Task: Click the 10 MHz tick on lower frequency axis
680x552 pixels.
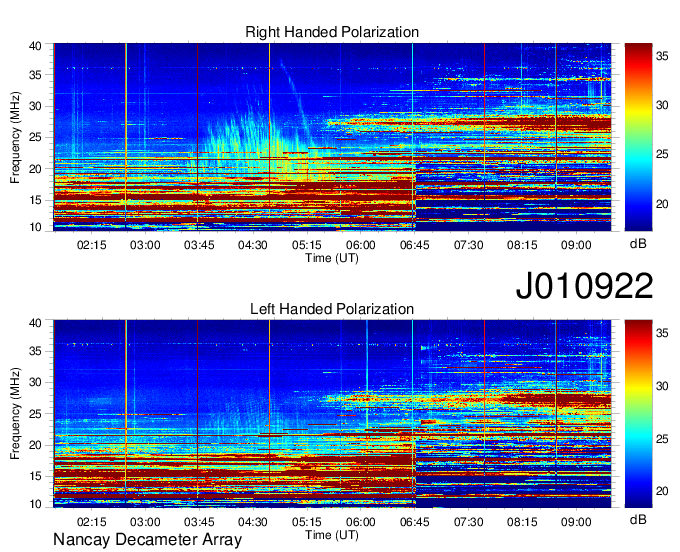Action: click(35, 504)
